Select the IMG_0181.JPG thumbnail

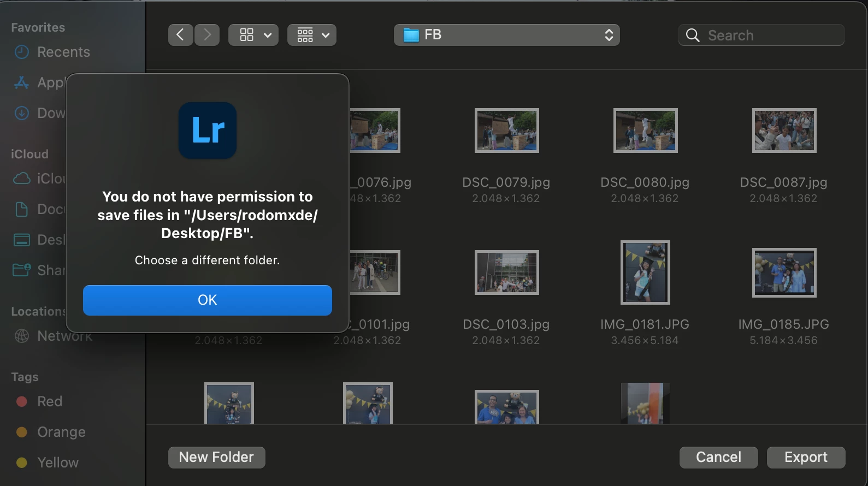pos(645,272)
